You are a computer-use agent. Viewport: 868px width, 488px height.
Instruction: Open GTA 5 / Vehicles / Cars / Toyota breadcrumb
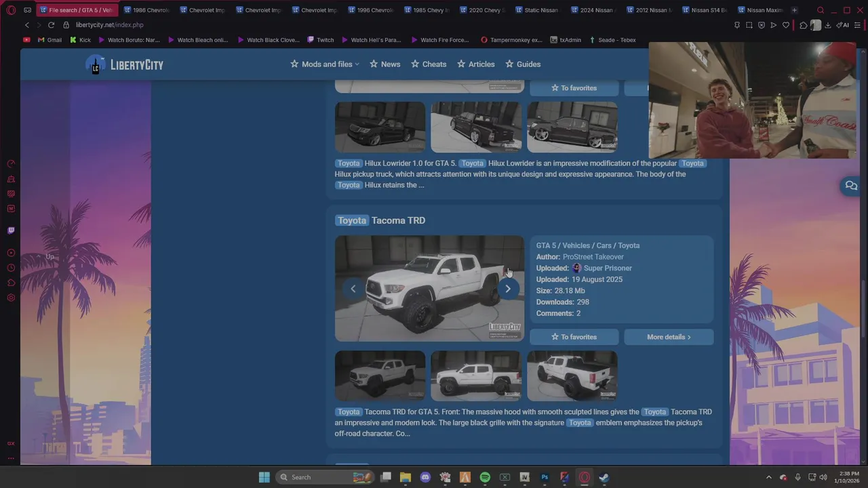(588, 245)
